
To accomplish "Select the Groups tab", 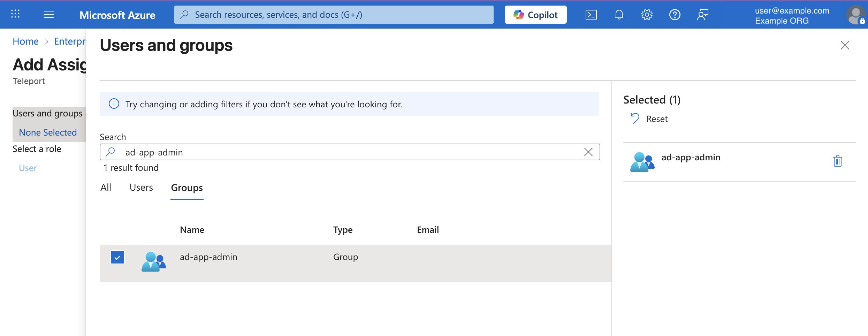I will pos(187,188).
